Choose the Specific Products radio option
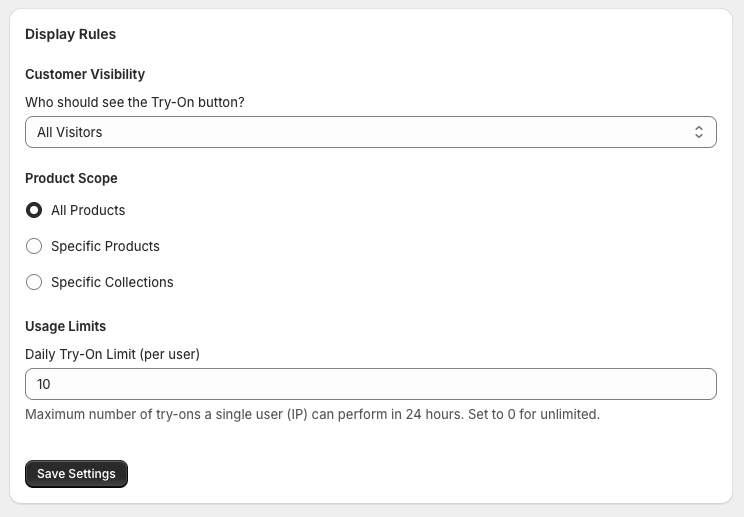Screen dimensions: 744x517 coord(34,246)
